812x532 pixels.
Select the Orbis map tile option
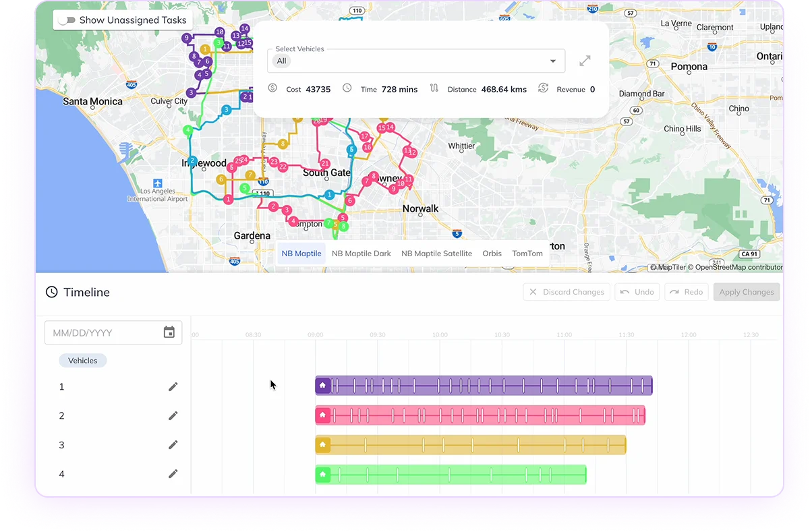(492, 254)
